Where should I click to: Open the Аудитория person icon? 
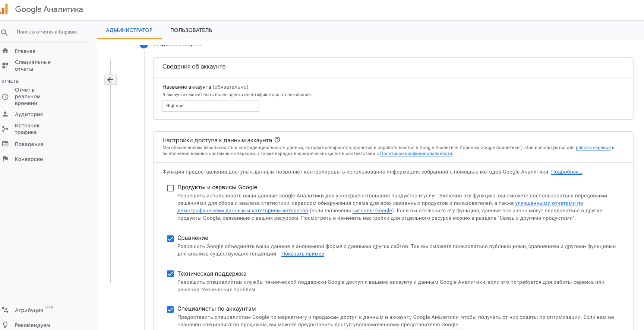click(x=5, y=114)
